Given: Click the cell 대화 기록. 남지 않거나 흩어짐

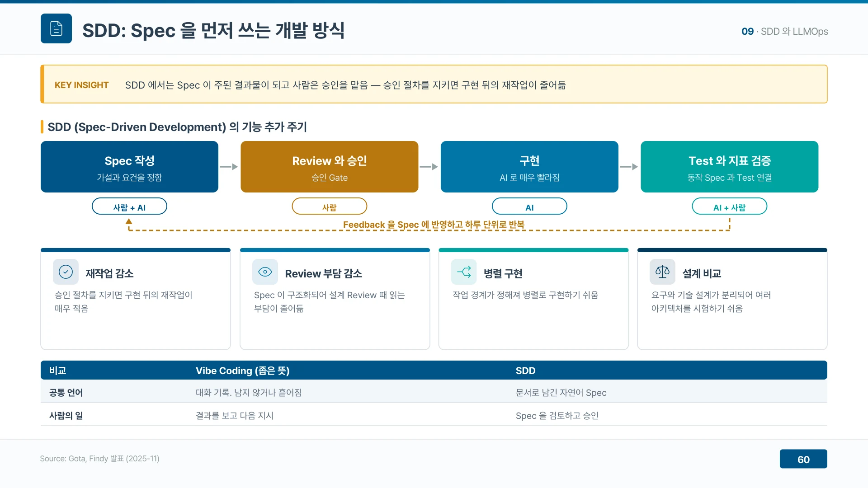Looking at the screenshot, I should 249,393.
